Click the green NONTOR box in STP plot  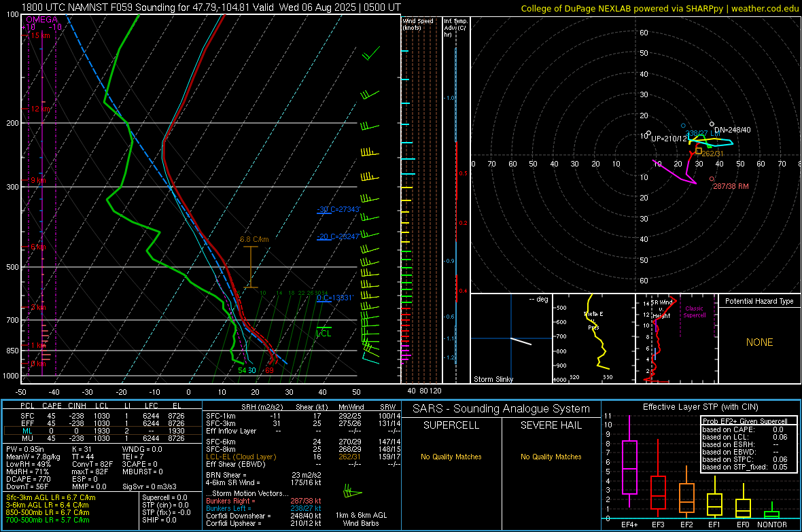click(x=771, y=514)
